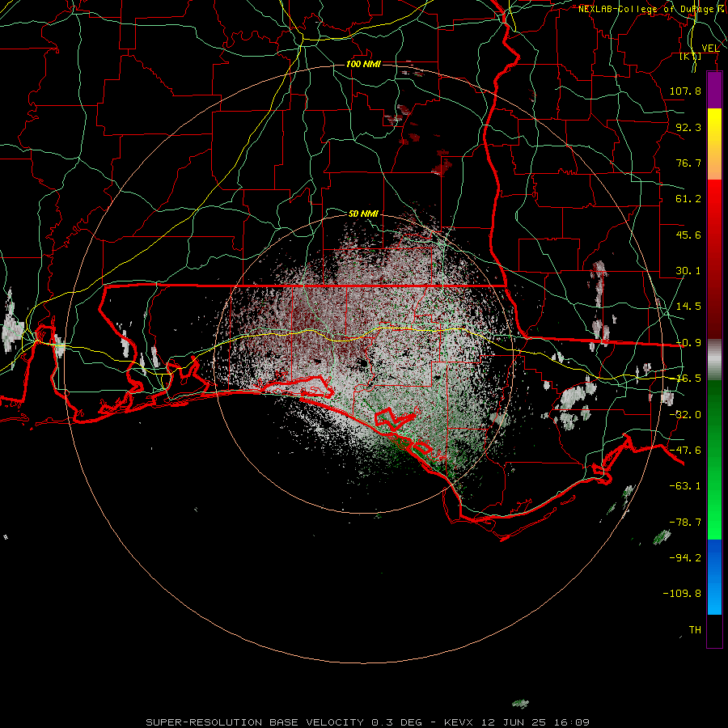The image size is (728, 728).
Task: Click the -47.6 velocity scale value
Action: tap(685, 451)
